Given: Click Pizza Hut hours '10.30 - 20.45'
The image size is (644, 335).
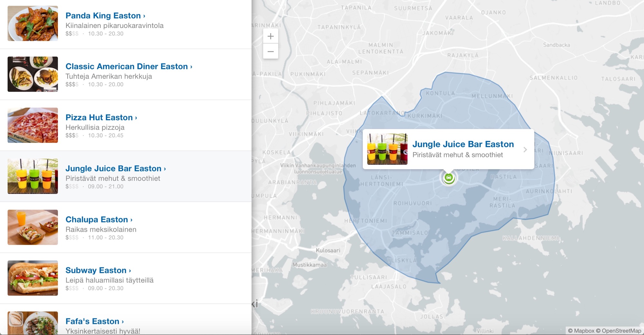Looking at the screenshot, I should tap(106, 135).
